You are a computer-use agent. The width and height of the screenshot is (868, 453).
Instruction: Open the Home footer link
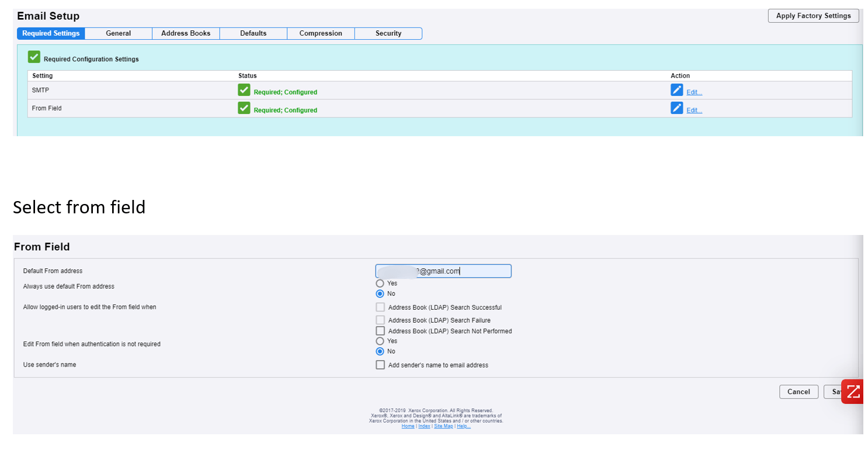(x=408, y=426)
